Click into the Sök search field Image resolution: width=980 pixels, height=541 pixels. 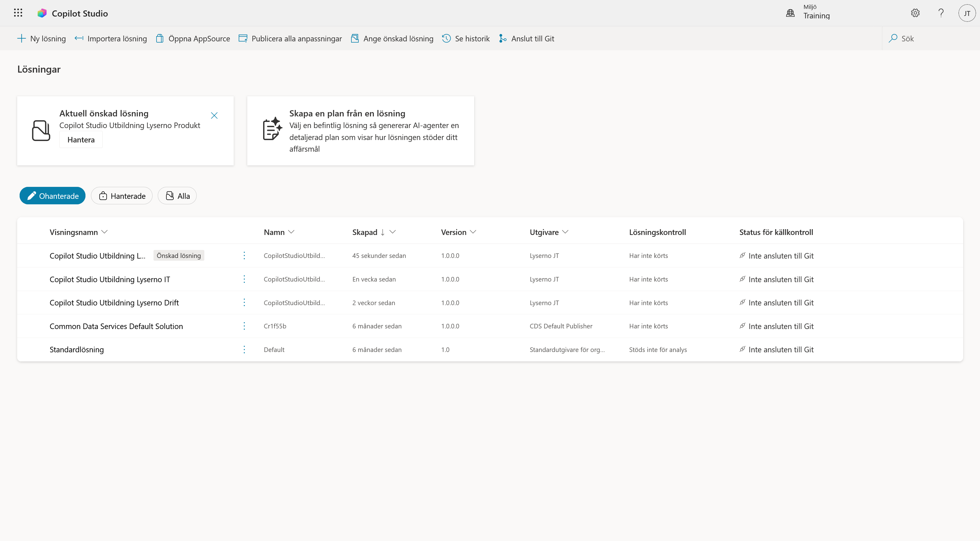coord(931,38)
